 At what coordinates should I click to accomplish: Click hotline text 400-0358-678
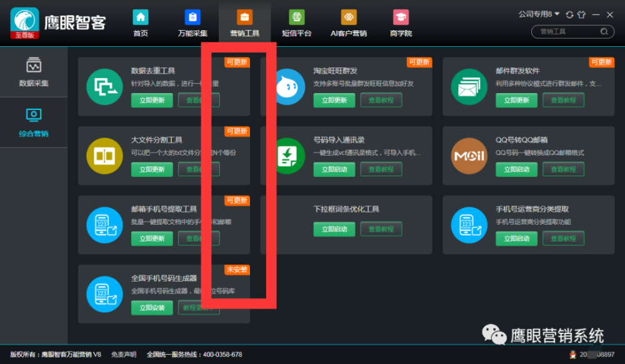point(222,355)
